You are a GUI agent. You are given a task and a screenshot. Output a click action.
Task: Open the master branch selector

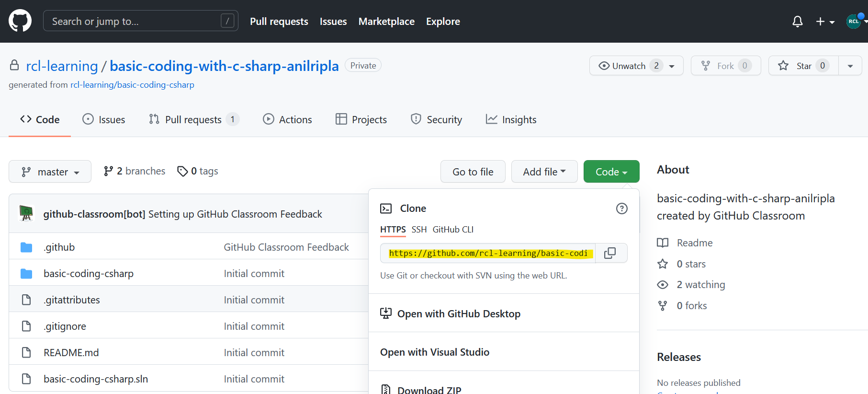pyautogui.click(x=50, y=172)
